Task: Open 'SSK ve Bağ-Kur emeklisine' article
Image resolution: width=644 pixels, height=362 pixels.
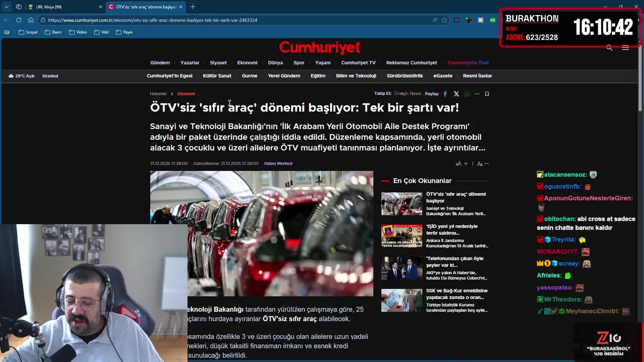Action: (435, 301)
